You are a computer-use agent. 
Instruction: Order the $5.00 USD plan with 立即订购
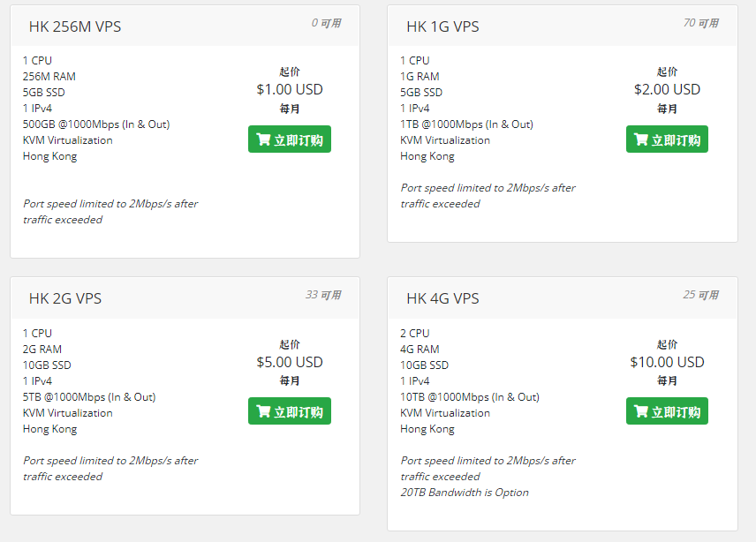tap(290, 411)
